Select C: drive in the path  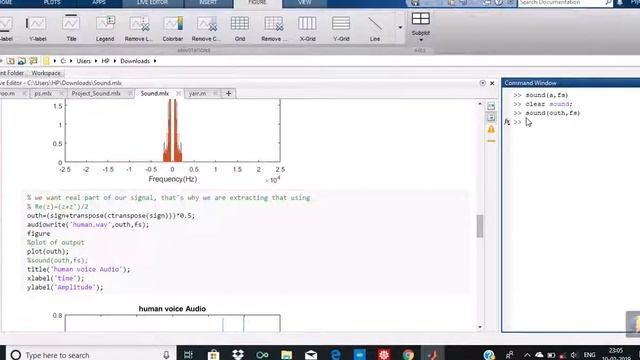click(63, 61)
